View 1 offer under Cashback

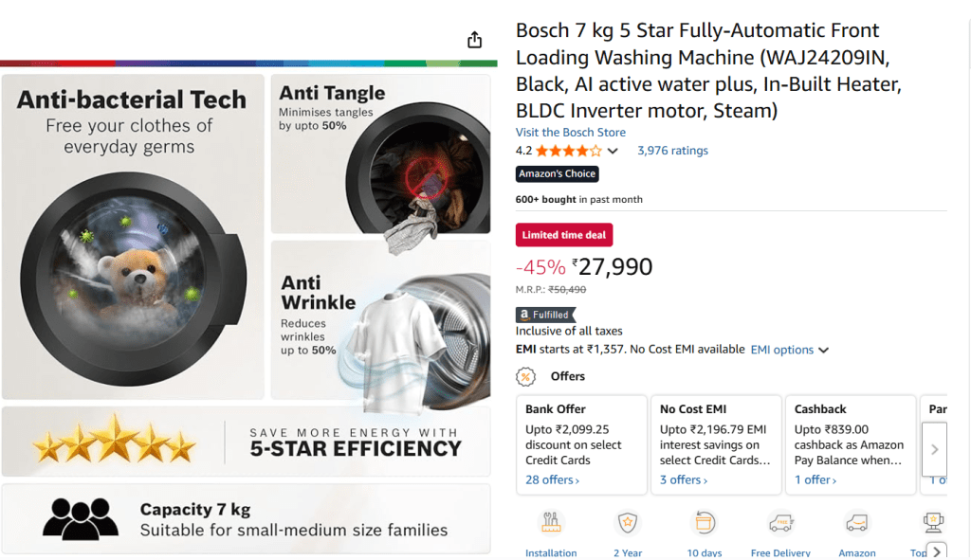coord(815,480)
